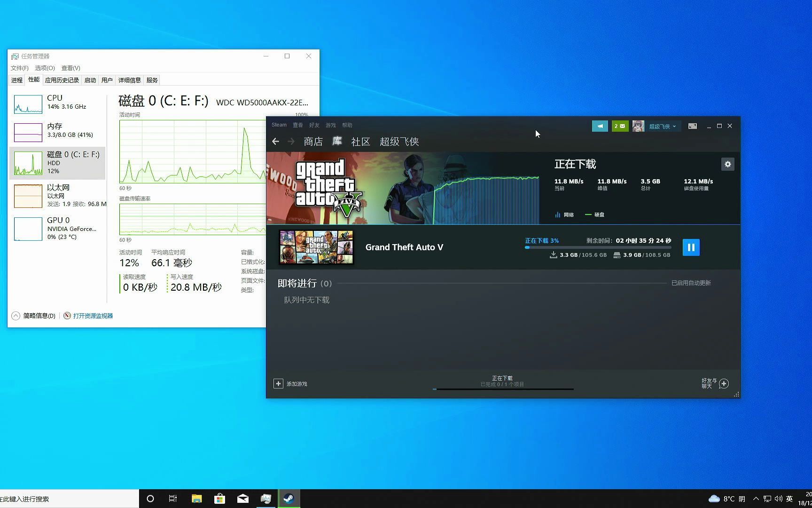Open the Steam inbox with 2 messages
812x508 pixels.
pos(620,126)
